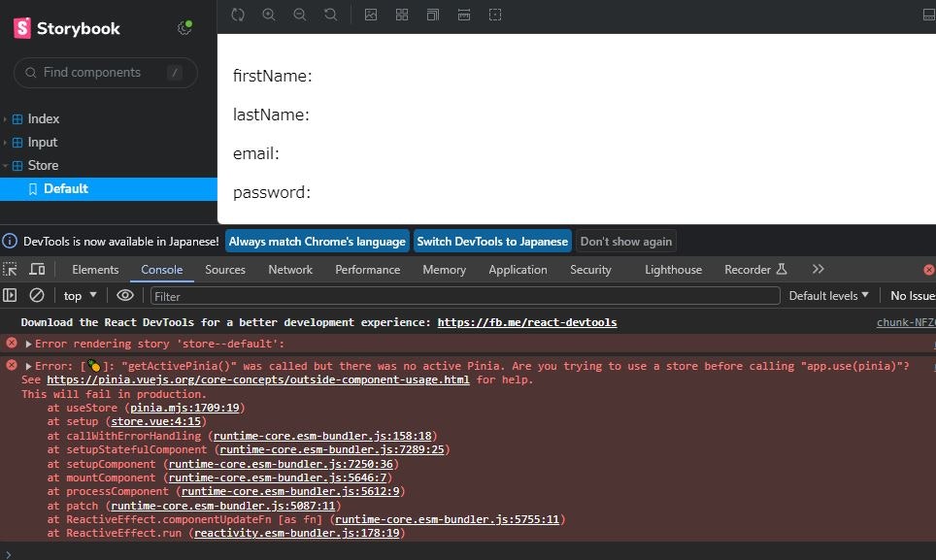Change the preview background
This screenshot has width=936, height=560.
tap(370, 15)
